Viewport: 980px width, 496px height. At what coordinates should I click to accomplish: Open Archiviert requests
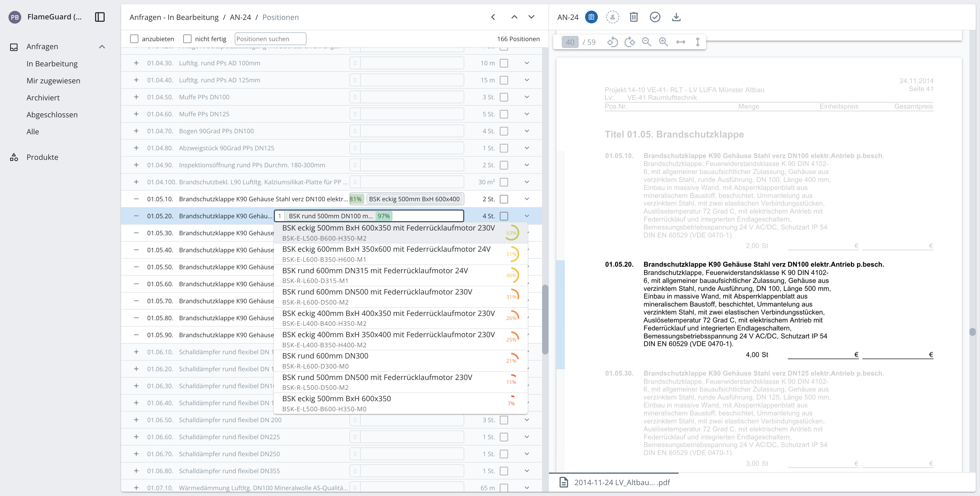click(43, 98)
